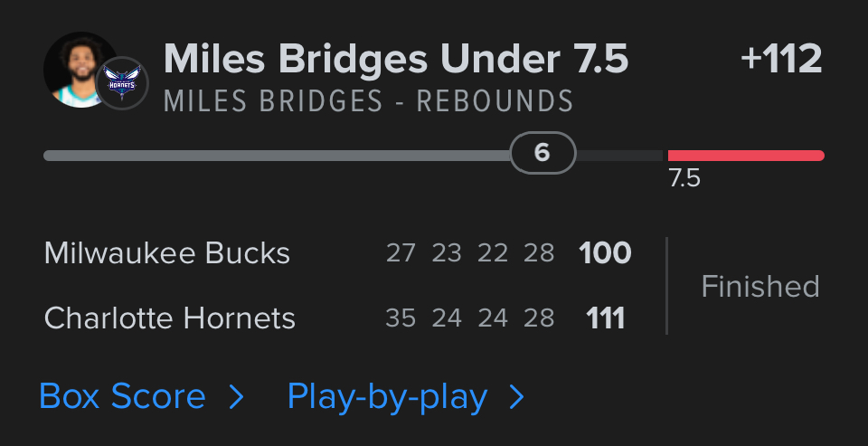Click the 7.5 threshold label
Screen dimensions: 868x446
684,179
